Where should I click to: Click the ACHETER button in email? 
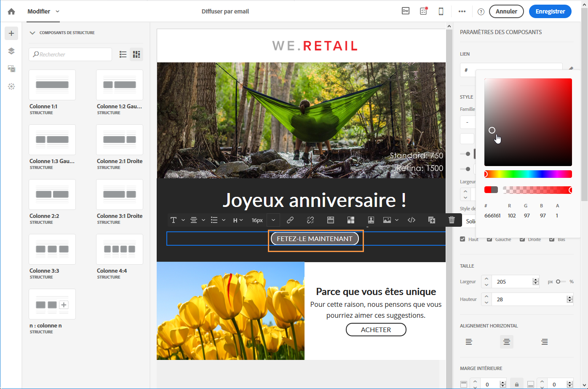[376, 330]
